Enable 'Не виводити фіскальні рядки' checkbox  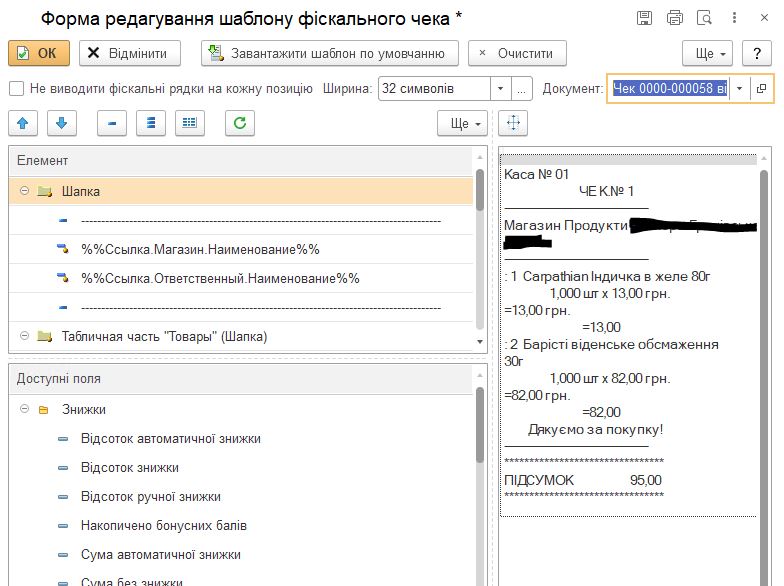(17, 89)
